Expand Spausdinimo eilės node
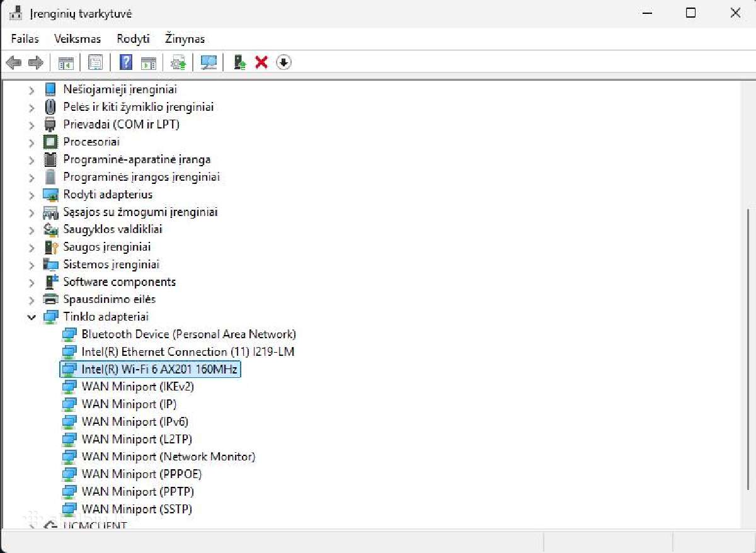Image resolution: width=756 pixels, height=553 pixels. point(31,300)
